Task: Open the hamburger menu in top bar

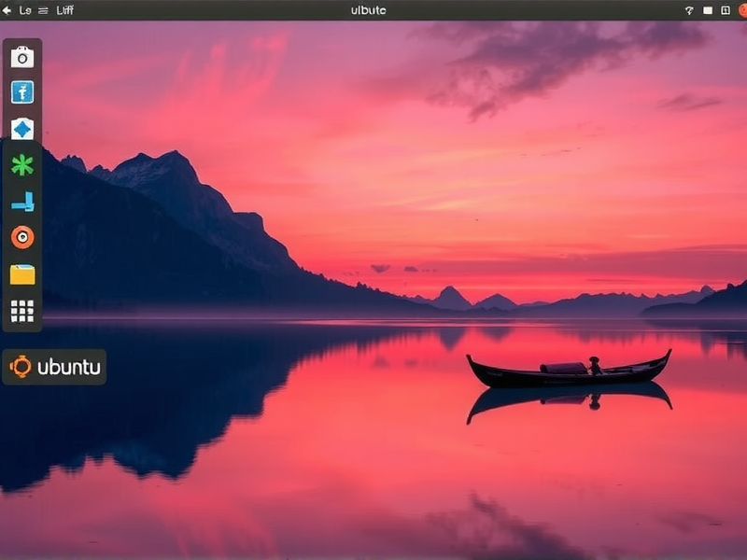Action: click(43, 10)
